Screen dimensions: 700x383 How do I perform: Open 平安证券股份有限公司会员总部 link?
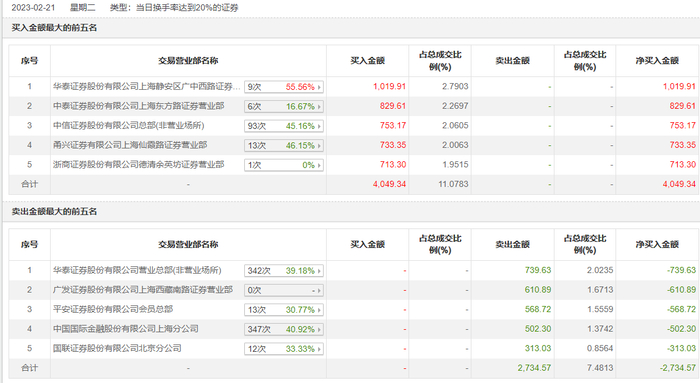tap(113, 309)
